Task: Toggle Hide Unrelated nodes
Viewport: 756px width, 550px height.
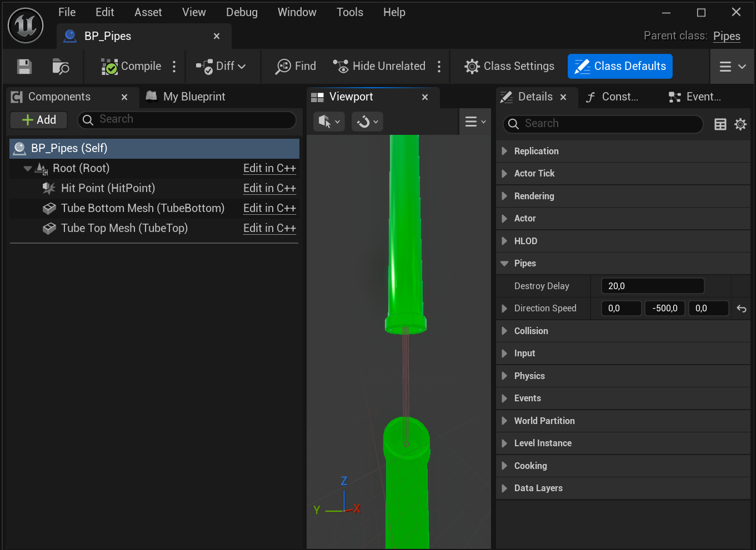Action: 379,67
